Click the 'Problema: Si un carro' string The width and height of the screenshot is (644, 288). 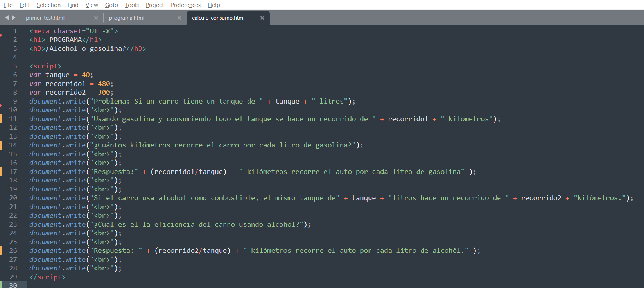pos(176,101)
